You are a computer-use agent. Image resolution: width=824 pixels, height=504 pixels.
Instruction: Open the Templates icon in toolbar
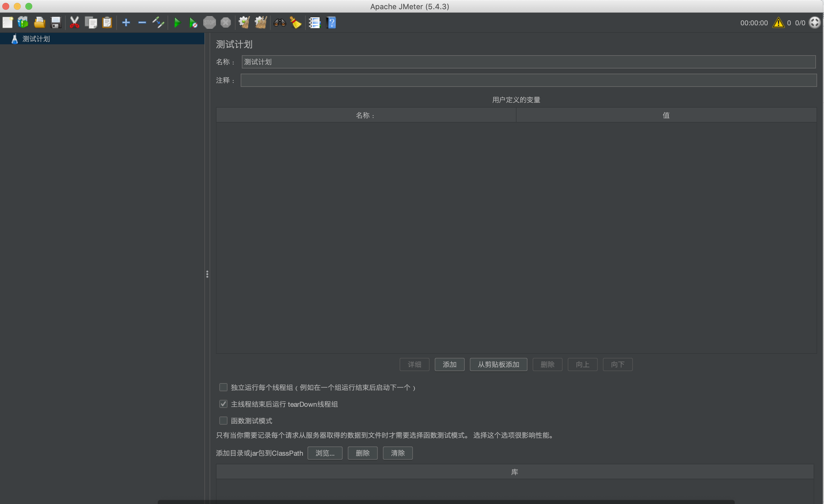[23, 23]
